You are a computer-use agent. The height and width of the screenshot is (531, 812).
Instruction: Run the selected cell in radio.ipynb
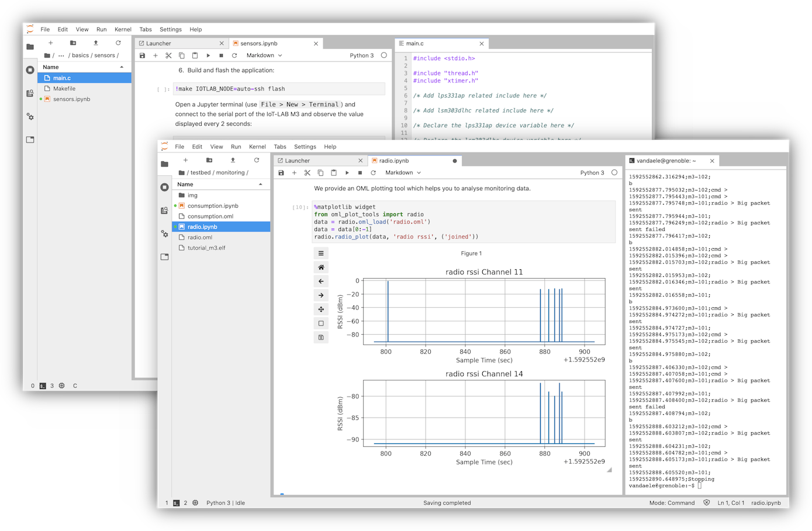click(347, 173)
